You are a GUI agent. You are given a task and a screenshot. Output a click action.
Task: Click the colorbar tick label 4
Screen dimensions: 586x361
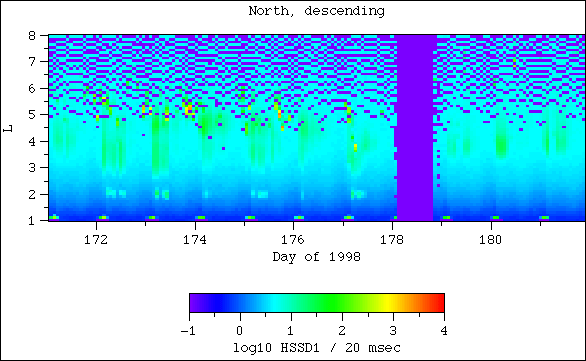(444, 331)
